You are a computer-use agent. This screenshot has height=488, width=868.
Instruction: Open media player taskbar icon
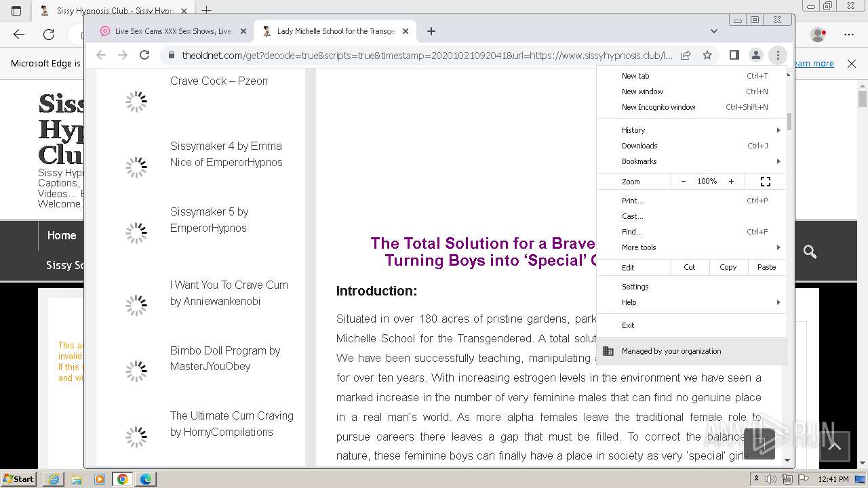click(x=100, y=479)
